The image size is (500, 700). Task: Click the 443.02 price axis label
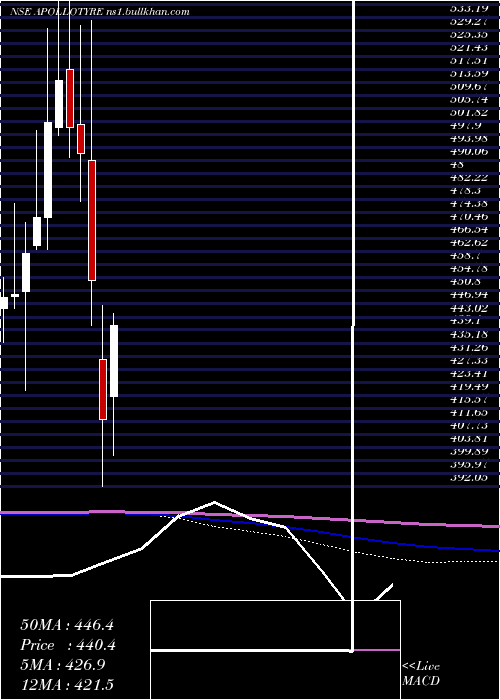(469, 308)
